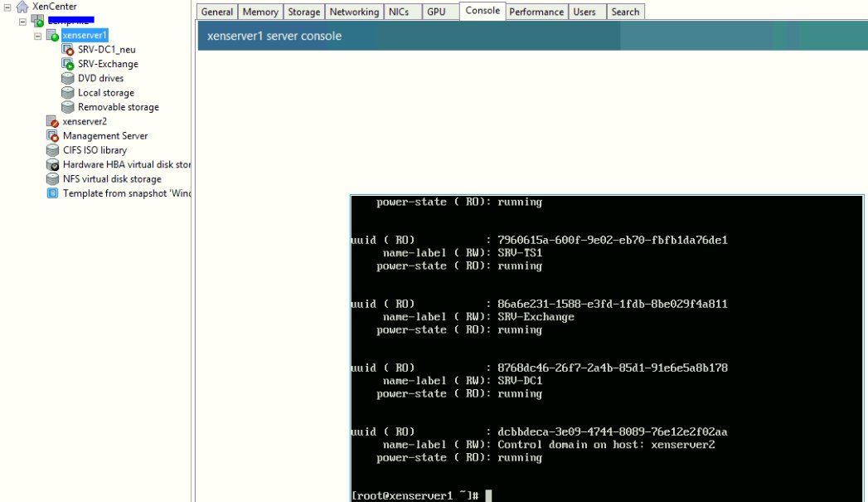Select xenserver1 in the tree

(x=85, y=36)
